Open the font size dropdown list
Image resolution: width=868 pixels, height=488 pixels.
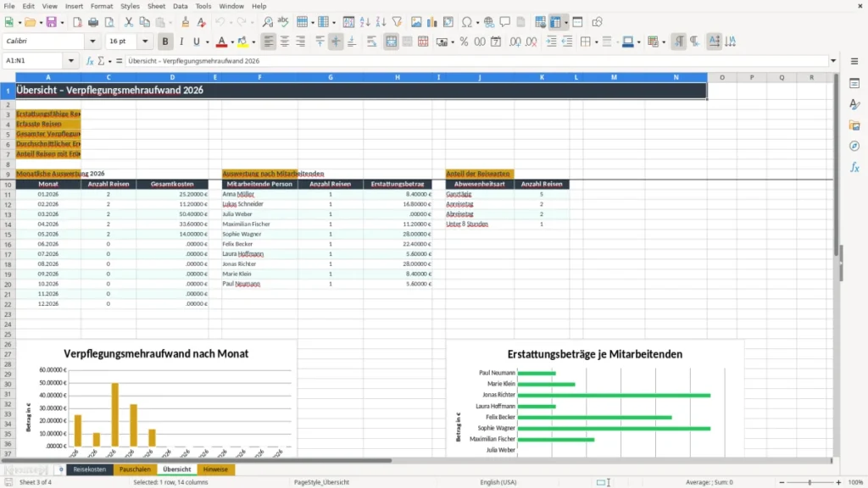[145, 42]
